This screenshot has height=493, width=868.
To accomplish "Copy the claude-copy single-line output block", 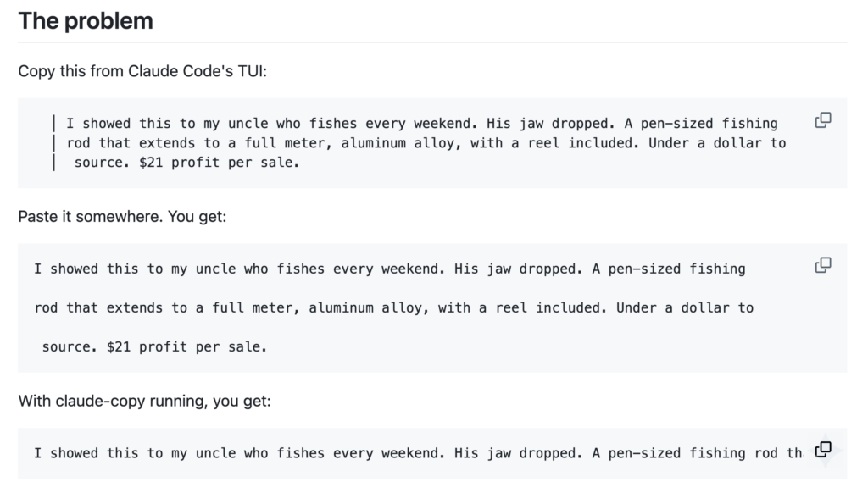I will [x=822, y=450].
